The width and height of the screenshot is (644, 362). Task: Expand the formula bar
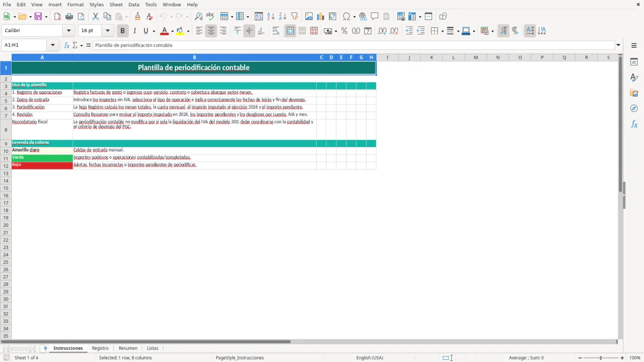tap(618, 46)
